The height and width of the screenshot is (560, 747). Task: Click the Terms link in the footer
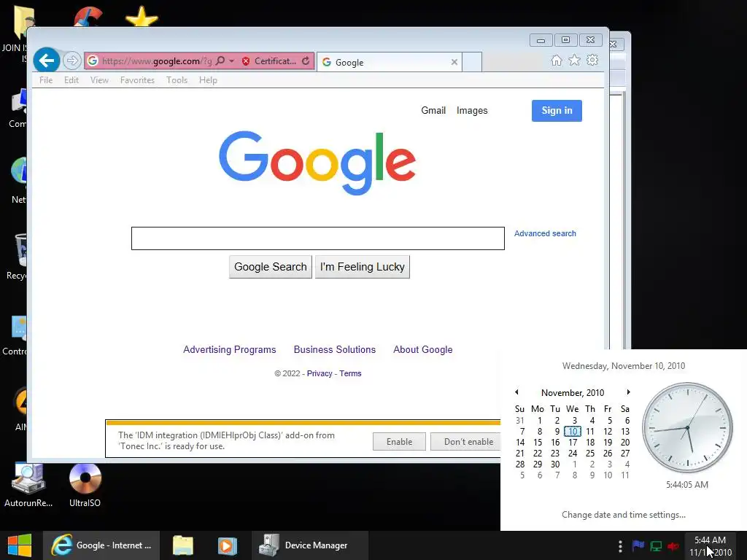tap(350, 373)
